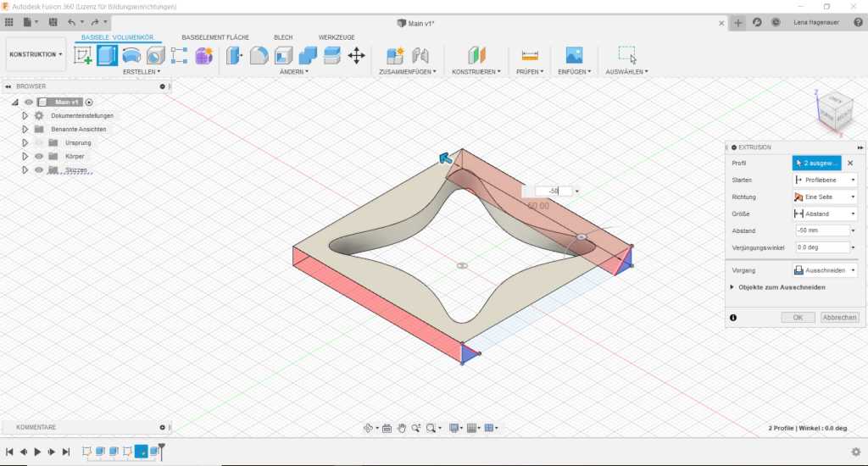Select the Hole tool icon
Screen dimensions: 868x466
(x=156, y=55)
